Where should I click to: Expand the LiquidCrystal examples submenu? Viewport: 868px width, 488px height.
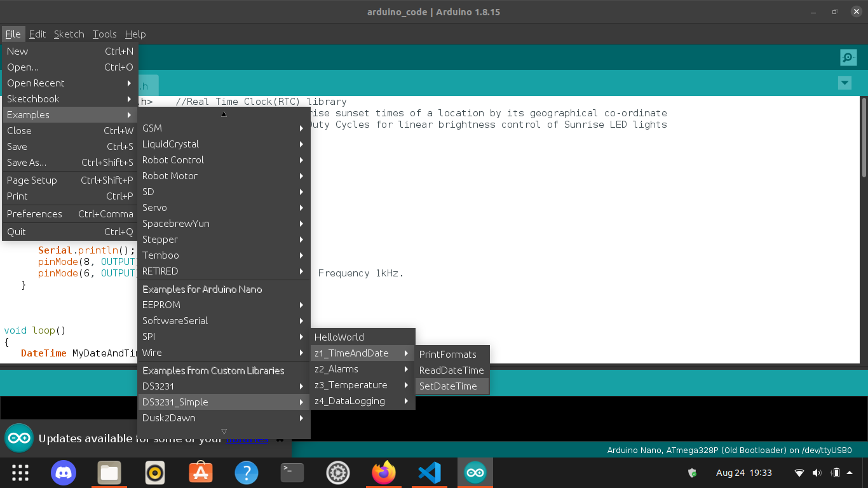pos(224,144)
